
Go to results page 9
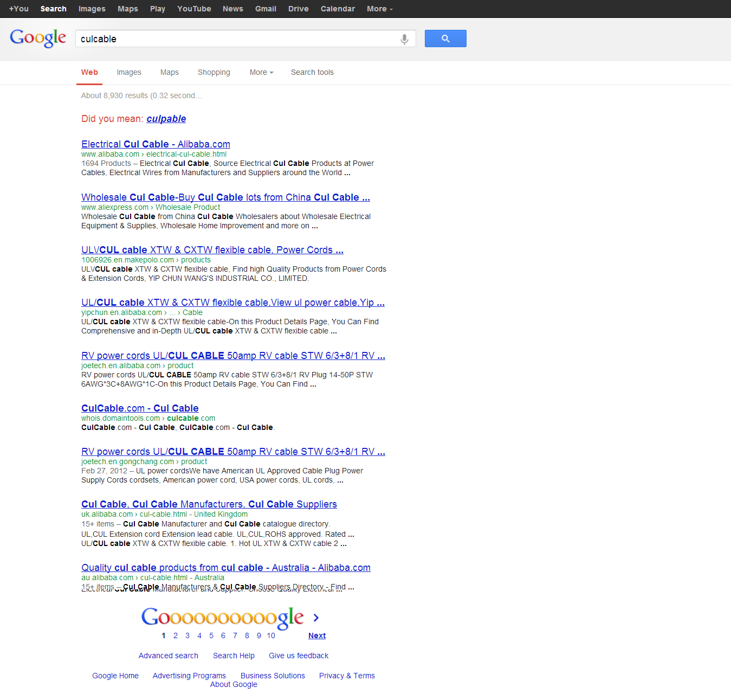pos(259,635)
